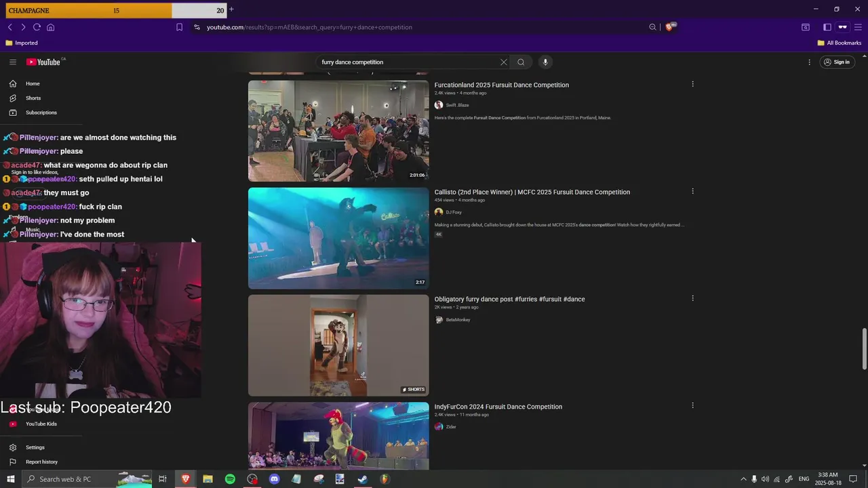The image size is (868, 488).
Task: Open Obligatory furry dance post title
Action: tap(510, 299)
